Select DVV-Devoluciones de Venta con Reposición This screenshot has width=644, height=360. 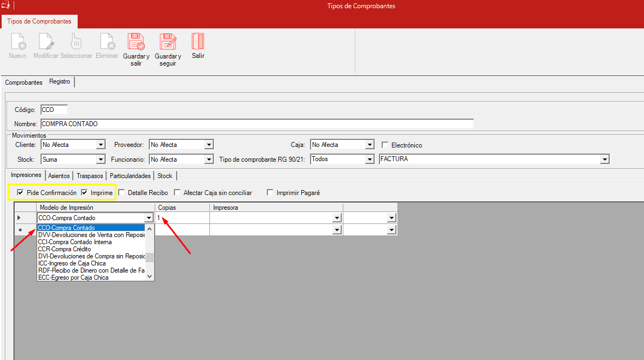tap(91, 235)
